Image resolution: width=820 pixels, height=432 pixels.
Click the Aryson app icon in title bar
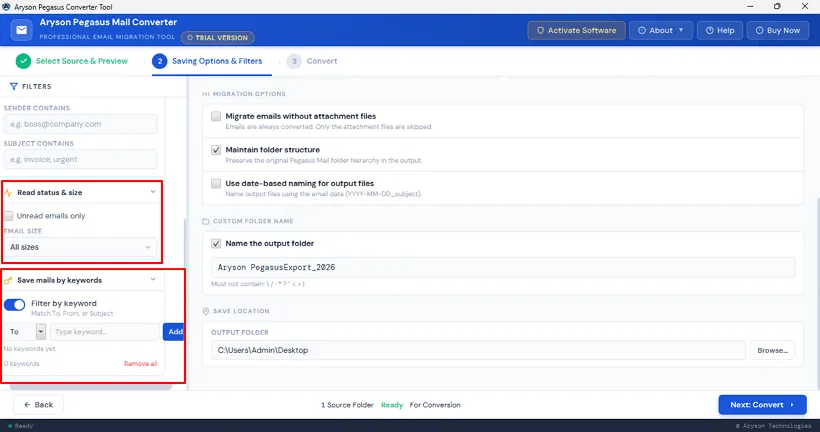pos(6,7)
